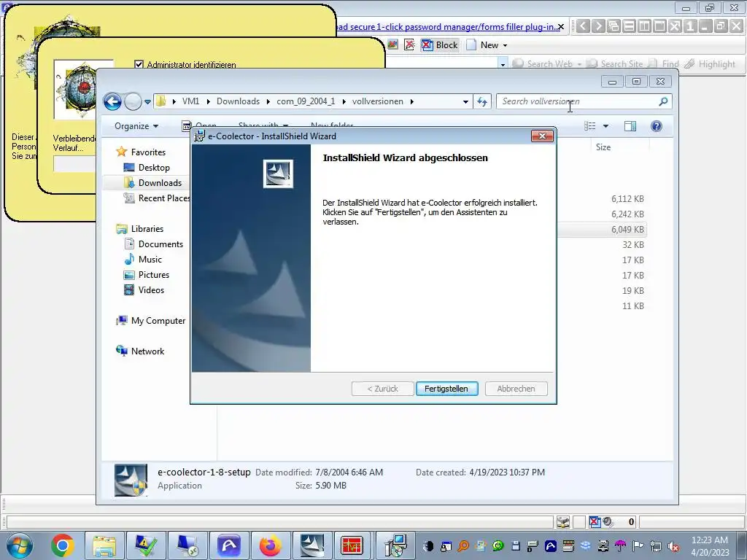Open address bar history dropdown
This screenshot has height=560, width=747.
pyautogui.click(x=465, y=101)
